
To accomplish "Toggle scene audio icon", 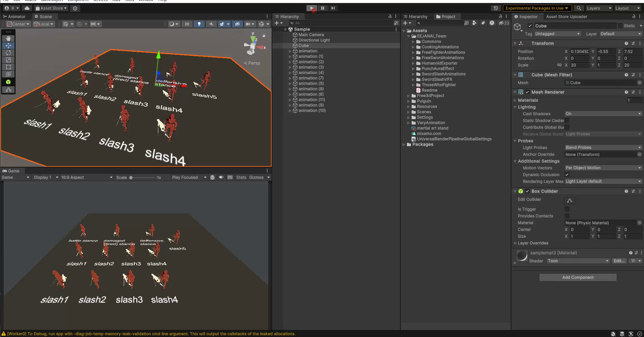I will point(211,24).
